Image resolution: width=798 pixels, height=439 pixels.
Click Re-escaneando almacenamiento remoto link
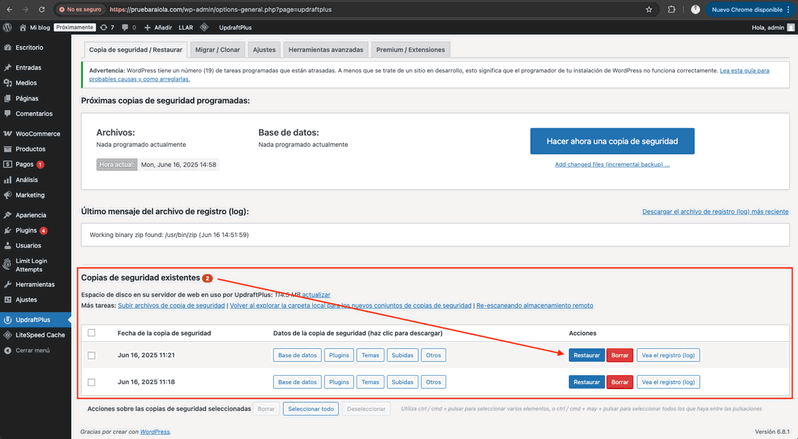tap(535, 305)
